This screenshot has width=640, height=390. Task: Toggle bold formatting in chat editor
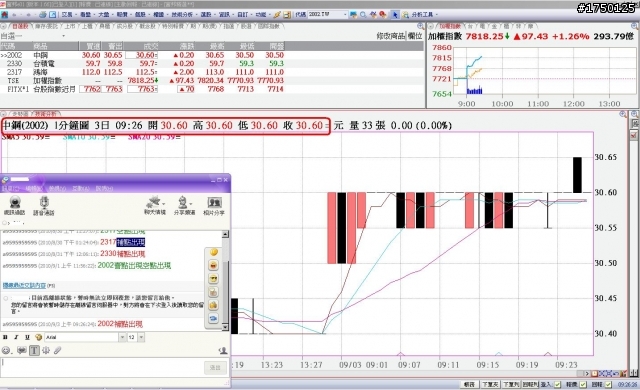click(x=5, y=337)
